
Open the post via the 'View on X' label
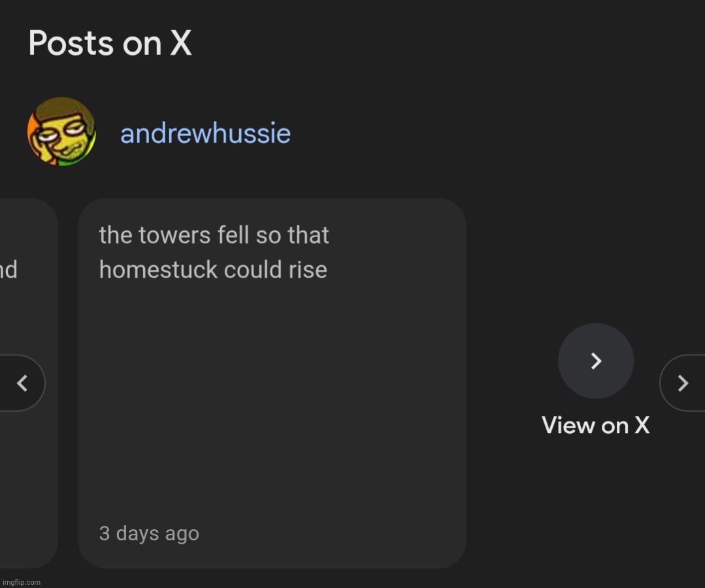click(595, 425)
